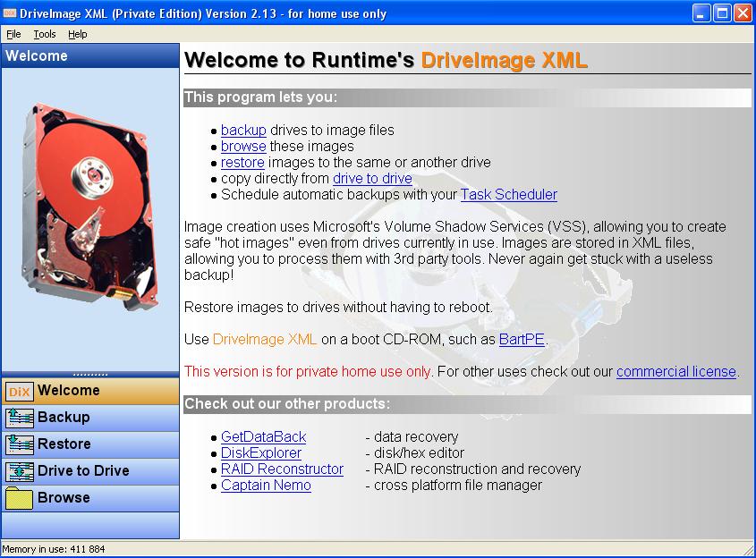Image resolution: width=756 pixels, height=558 pixels.
Task: Open the Task Scheduler link
Action: point(508,195)
